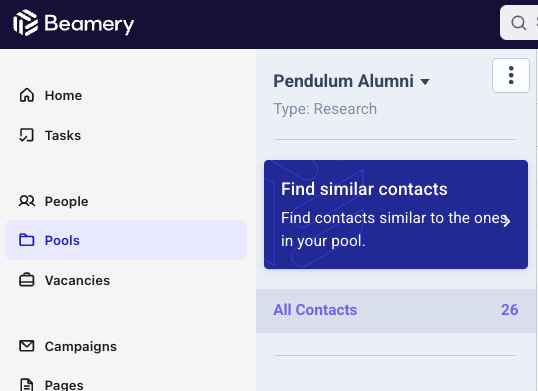This screenshot has width=538, height=391.
Task: Click the Type: Research label
Action: coord(325,109)
